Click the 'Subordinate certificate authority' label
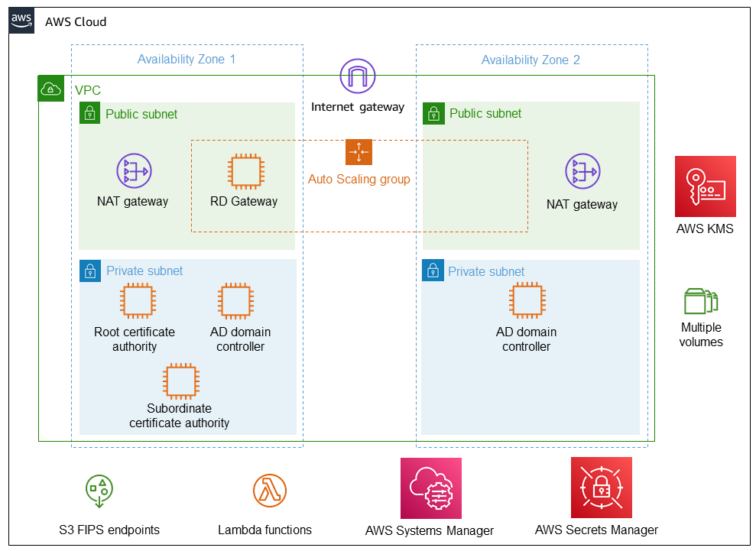756x551 pixels. 180,416
